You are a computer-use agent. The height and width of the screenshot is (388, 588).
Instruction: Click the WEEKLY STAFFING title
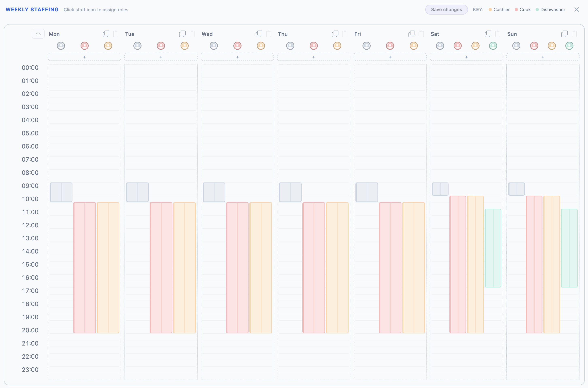(32, 10)
